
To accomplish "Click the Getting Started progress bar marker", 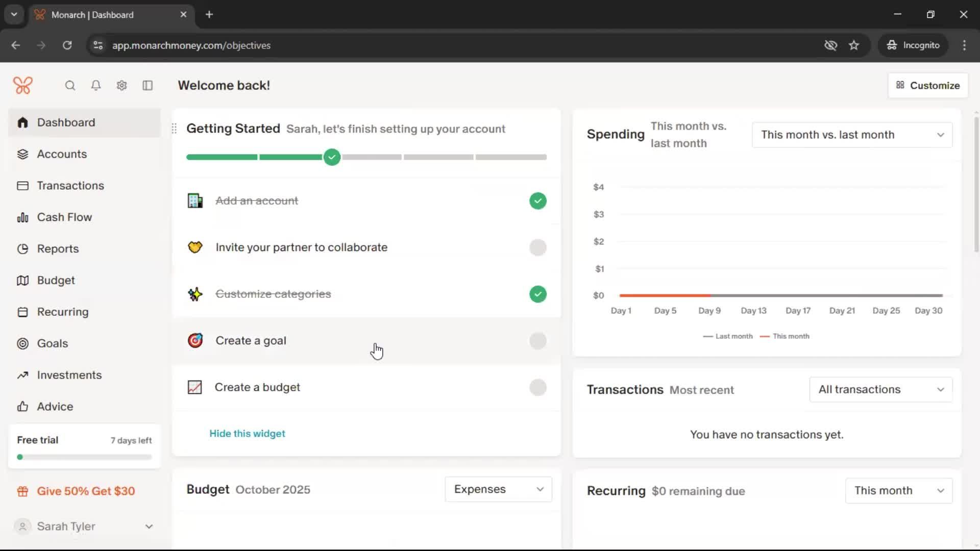I will coord(332,157).
